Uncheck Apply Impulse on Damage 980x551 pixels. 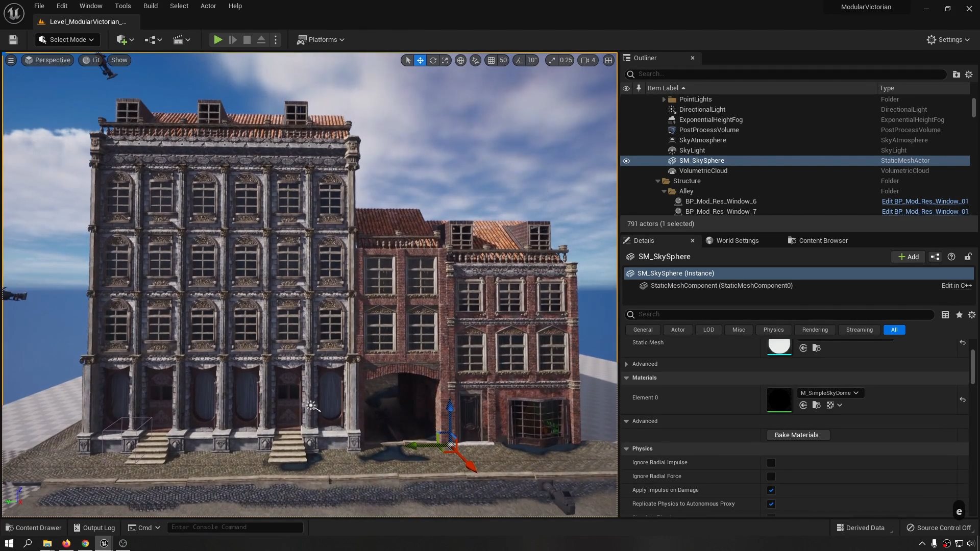coord(771,490)
